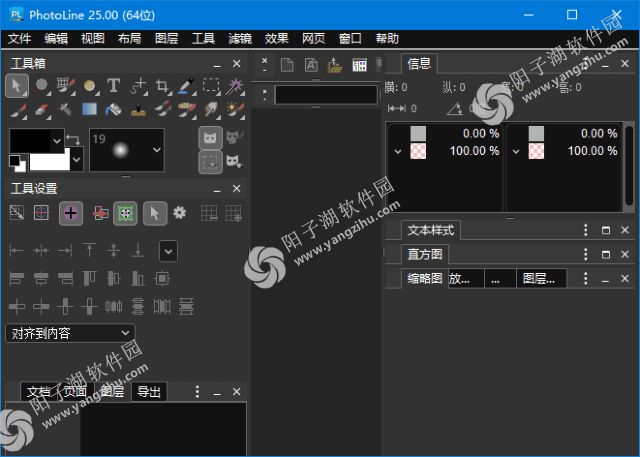
Task: Open the 直方图 panel options menu
Action: pyautogui.click(x=586, y=254)
